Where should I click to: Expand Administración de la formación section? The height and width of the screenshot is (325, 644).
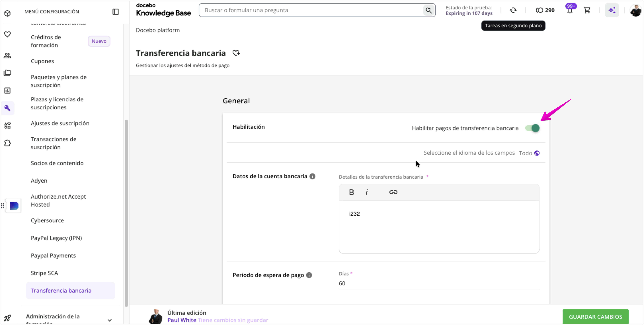click(109, 320)
